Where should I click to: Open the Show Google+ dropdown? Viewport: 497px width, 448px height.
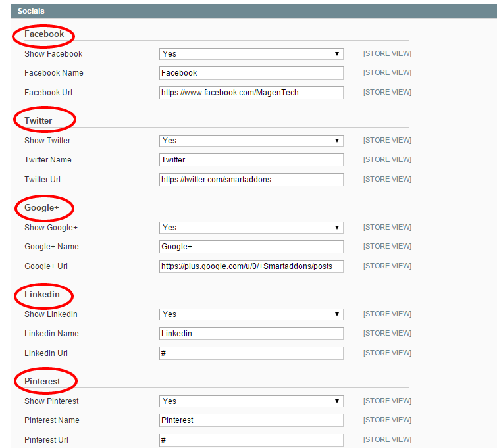[x=251, y=228]
